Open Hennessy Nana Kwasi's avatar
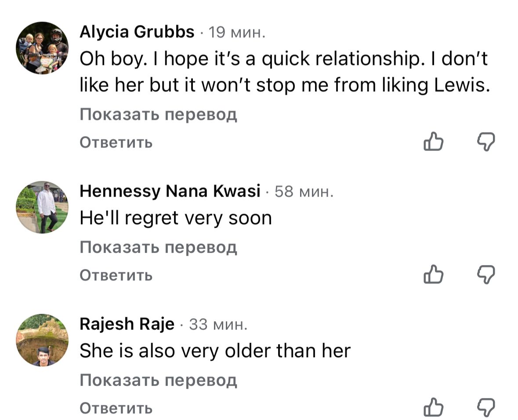This screenshot has width=518, height=420. coord(42,207)
